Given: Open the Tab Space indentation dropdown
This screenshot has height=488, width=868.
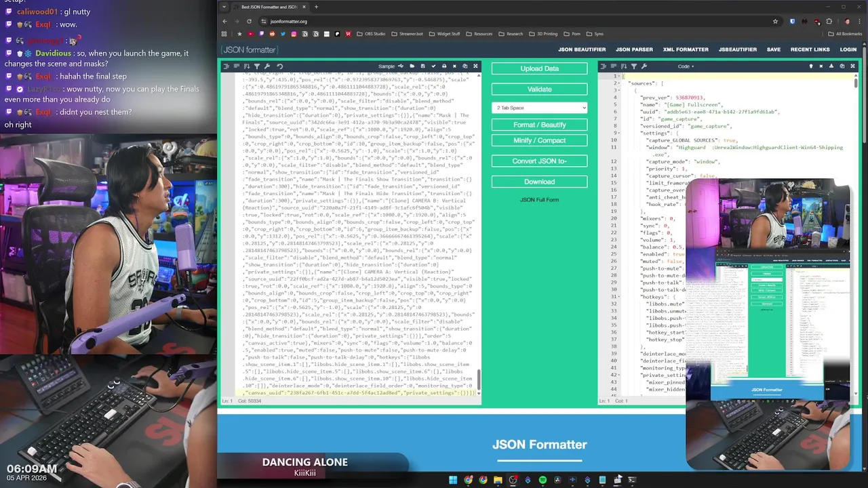Looking at the screenshot, I should click(x=539, y=108).
